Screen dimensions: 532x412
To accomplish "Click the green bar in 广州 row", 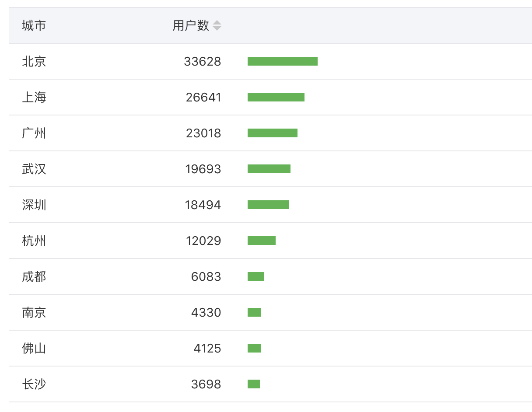I will pyautogui.click(x=272, y=133).
